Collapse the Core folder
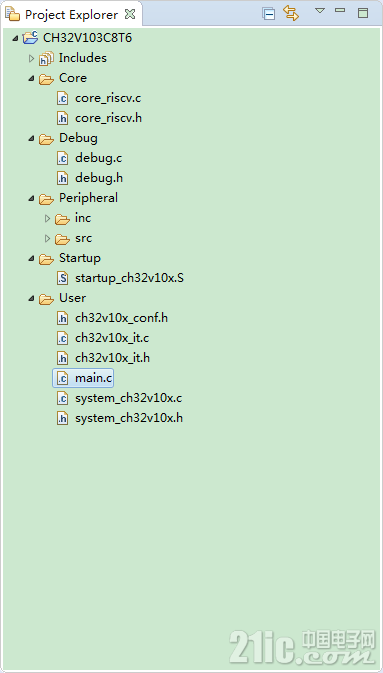The image size is (383, 673). point(31,78)
